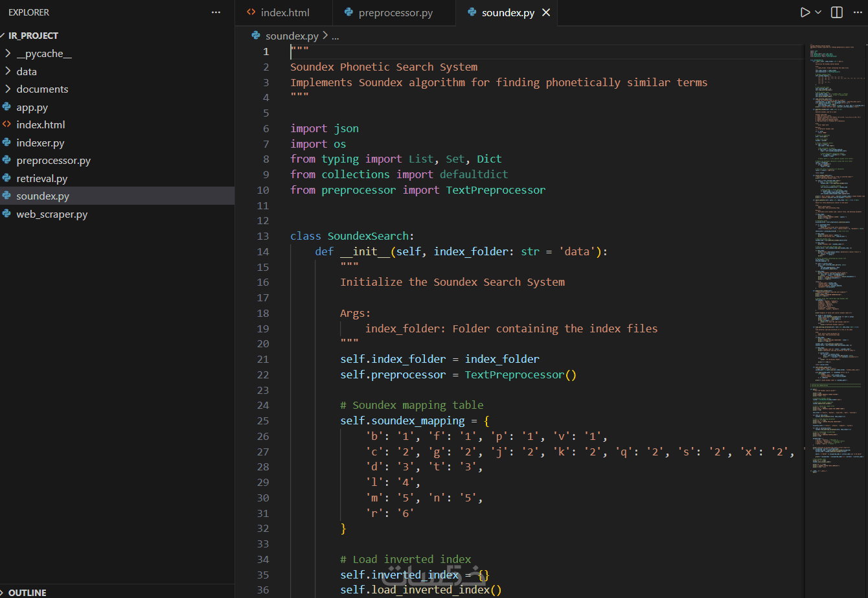Click soundex.py in the breadcrumb bar
This screenshot has height=598, width=868.
(x=291, y=36)
